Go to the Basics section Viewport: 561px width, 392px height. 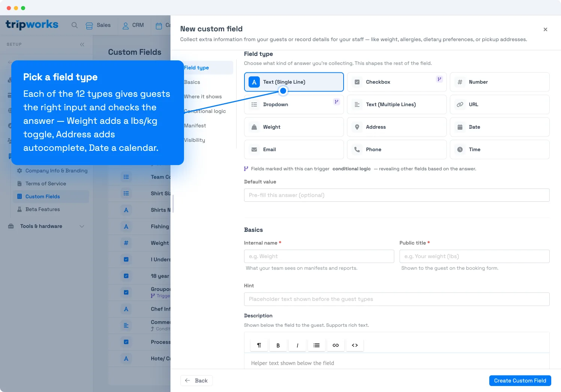pyautogui.click(x=192, y=82)
